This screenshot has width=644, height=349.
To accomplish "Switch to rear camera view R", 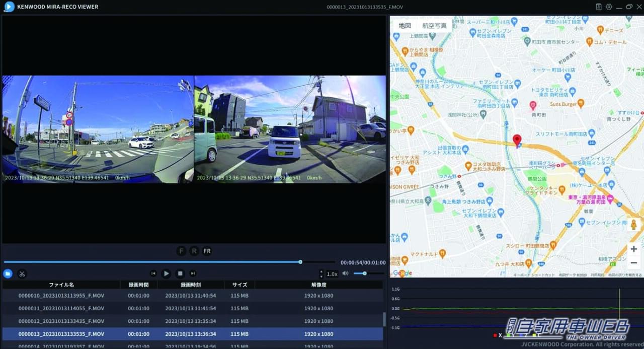I will tap(194, 251).
